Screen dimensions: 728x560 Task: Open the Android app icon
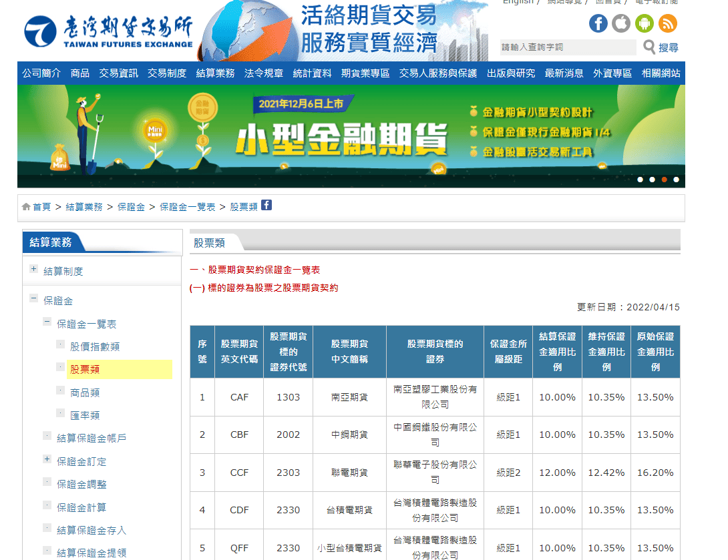pos(645,23)
